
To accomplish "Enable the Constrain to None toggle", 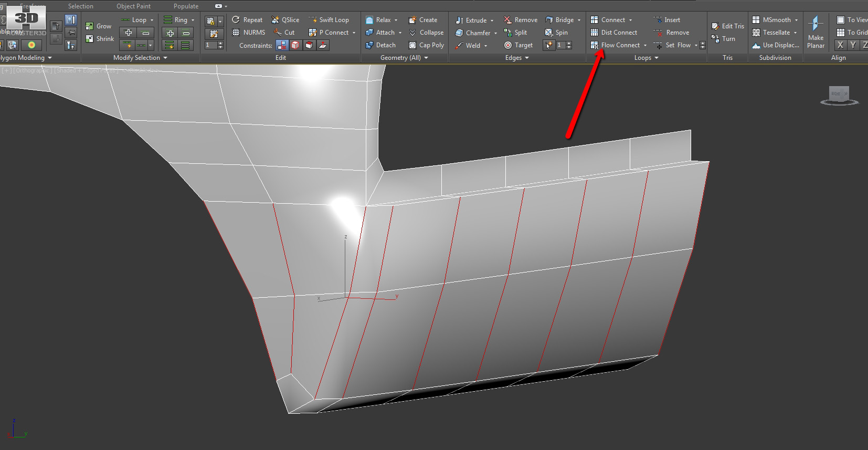I will point(282,45).
